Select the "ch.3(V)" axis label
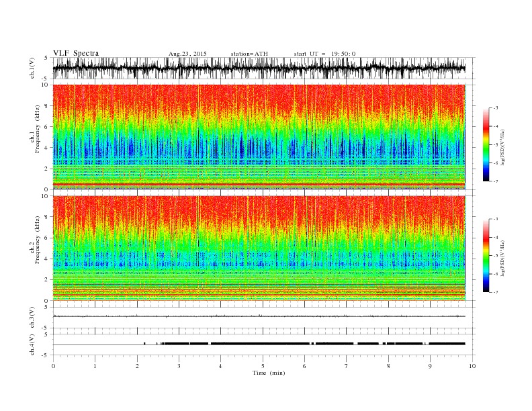This screenshot has width=532, height=411. coord(32,317)
